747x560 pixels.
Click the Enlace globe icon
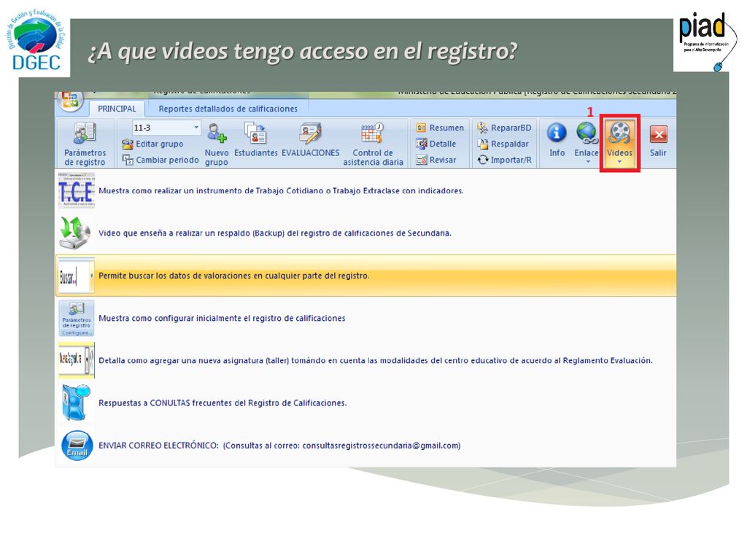click(x=587, y=133)
